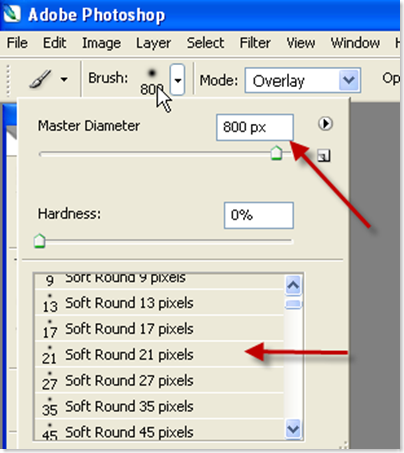
Task: Open the Brush preset picker dropdown arrow
Action: tap(178, 80)
